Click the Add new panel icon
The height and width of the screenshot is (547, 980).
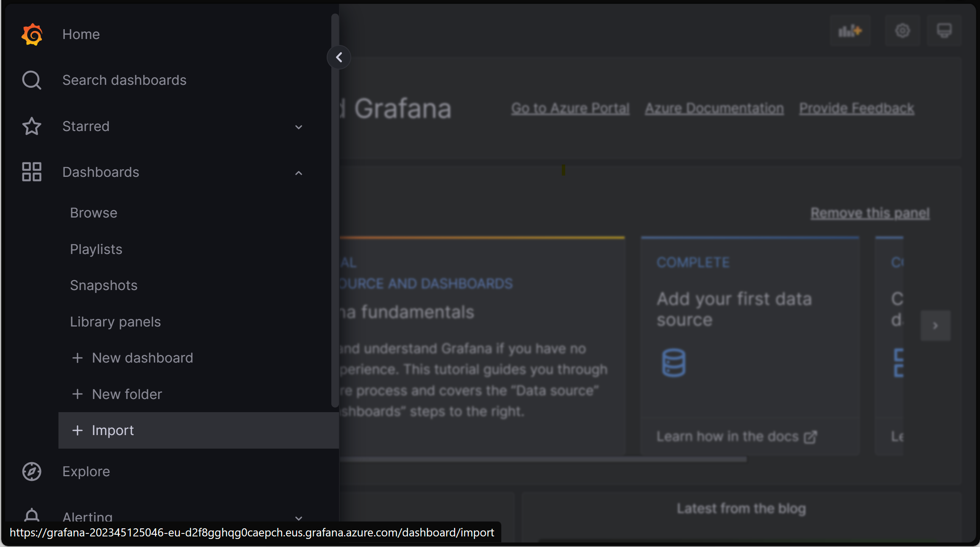tap(850, 32)
